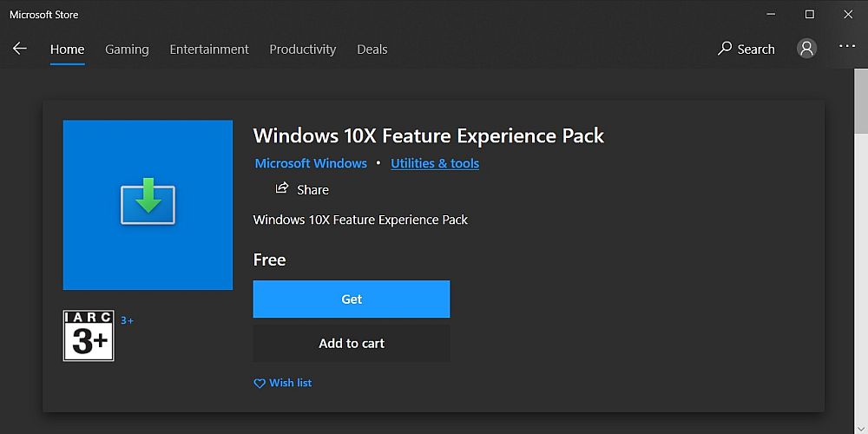Image resolution: width=868 pixels, height=434 pixels.
Task: Click the 3+ rating text link
Action: pyautogui.click(x=128, y=320)
